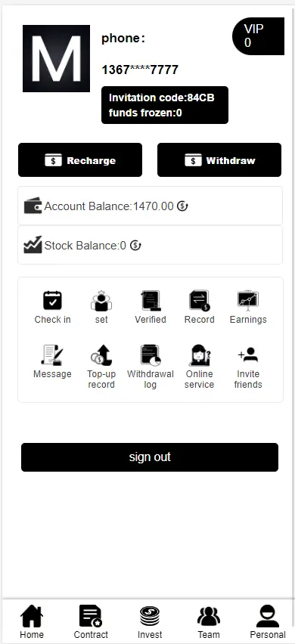This screenshot has width=295, height=644.
Task: Click the sign out button
Action: pos(150,457)
